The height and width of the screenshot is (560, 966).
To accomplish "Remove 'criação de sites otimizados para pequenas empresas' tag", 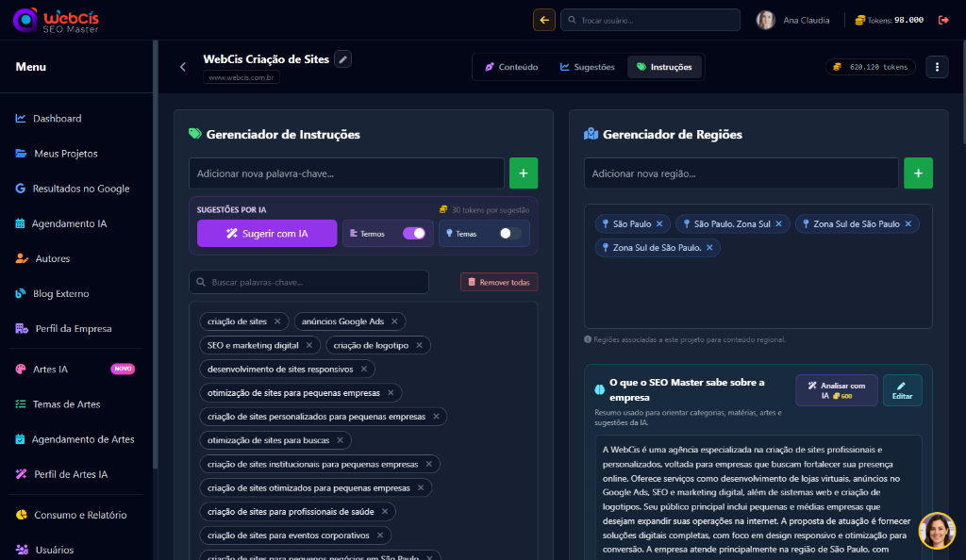I will 421,488.
